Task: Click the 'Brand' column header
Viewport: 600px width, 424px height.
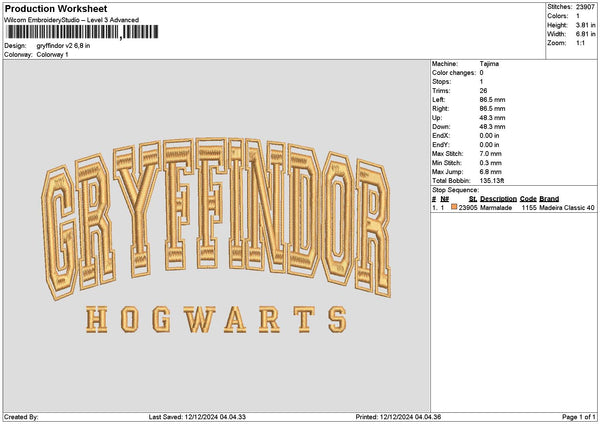Action: (549, 199)
